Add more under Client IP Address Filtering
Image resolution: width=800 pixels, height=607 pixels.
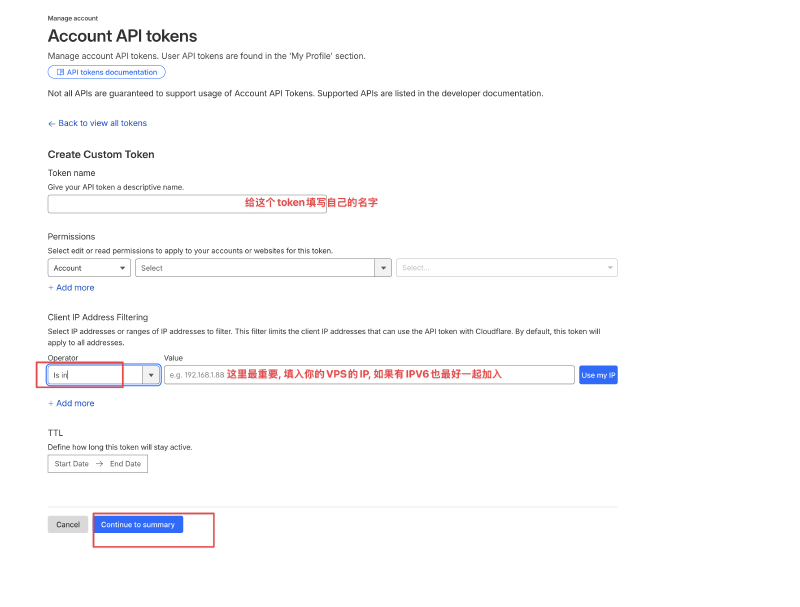(71, 404)
